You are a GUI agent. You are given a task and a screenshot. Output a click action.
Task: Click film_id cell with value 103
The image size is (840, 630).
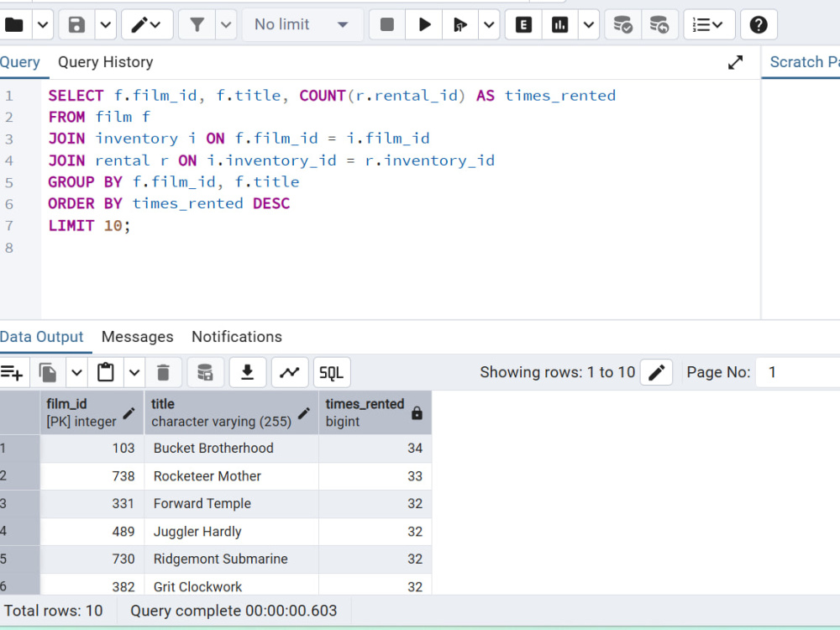92,449
